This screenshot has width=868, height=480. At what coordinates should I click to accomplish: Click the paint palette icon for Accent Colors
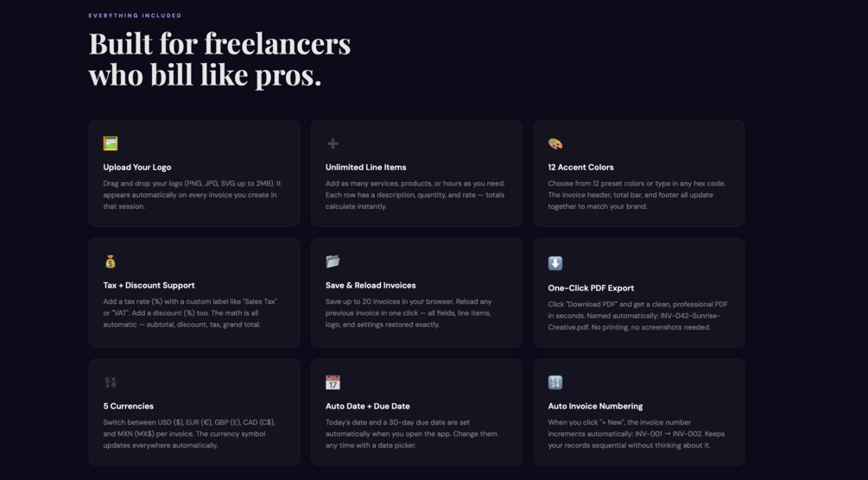click(555, 143)
